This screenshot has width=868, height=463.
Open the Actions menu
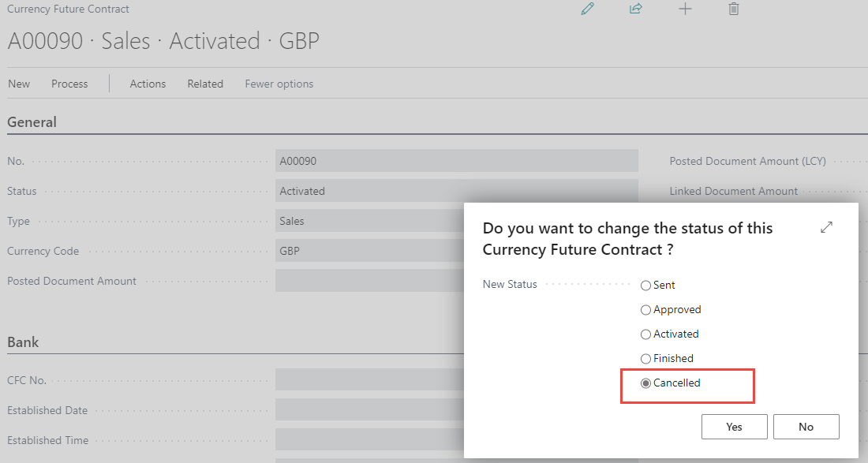pyautogui.click(x=148, y=84)
